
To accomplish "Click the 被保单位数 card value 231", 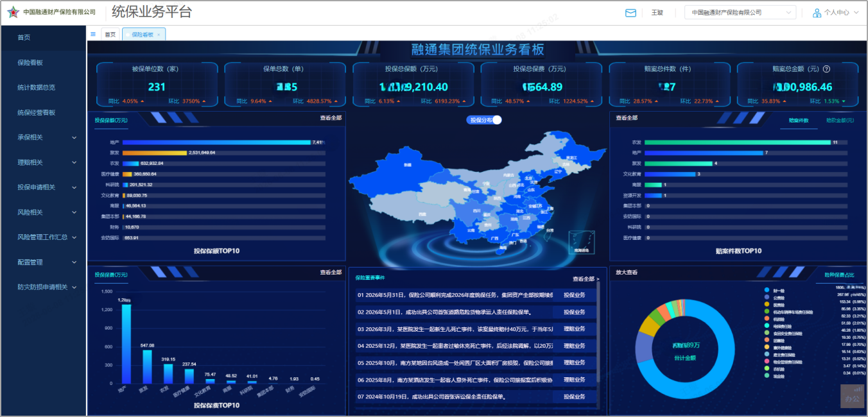I will pos(157,87).
